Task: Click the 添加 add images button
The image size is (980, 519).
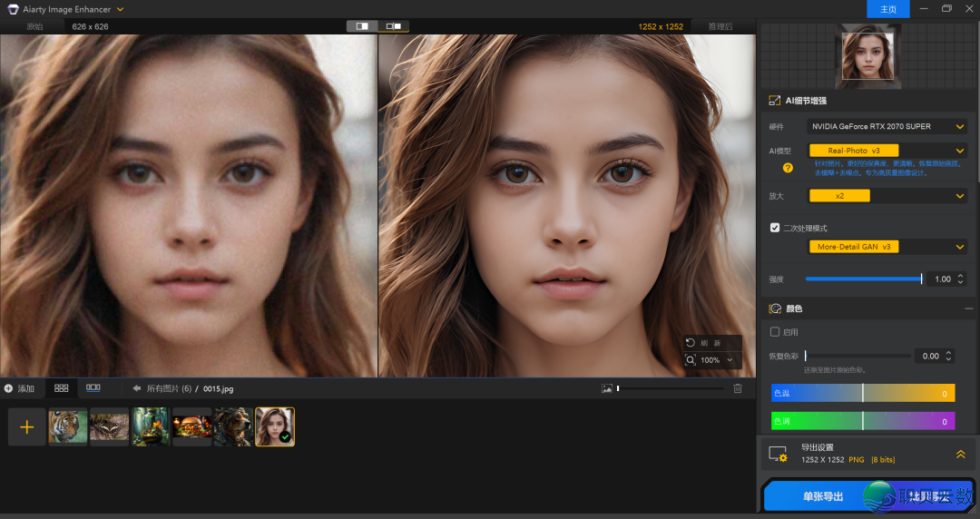Action: click(x=20, y=388)
